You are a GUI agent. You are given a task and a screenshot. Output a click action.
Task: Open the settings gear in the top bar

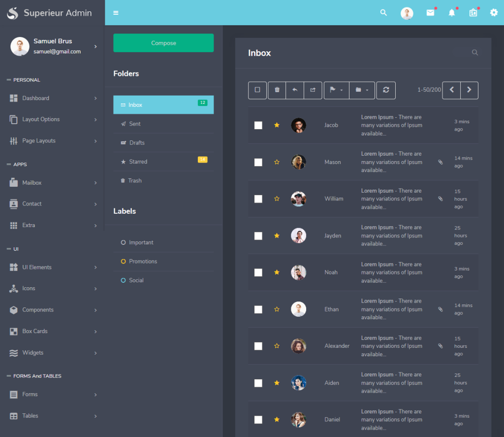tap(494, 13)
